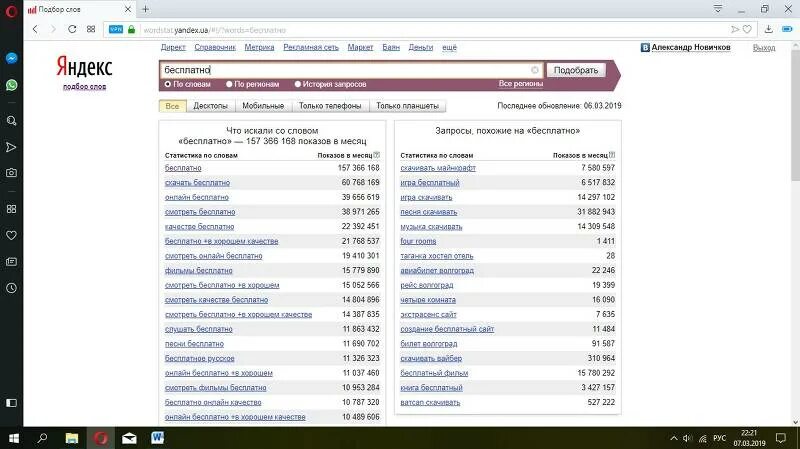Open My Flow send icon in sidebar
Image resolution: width=800 pixels, height=449 pixels.
pos(11,147)
